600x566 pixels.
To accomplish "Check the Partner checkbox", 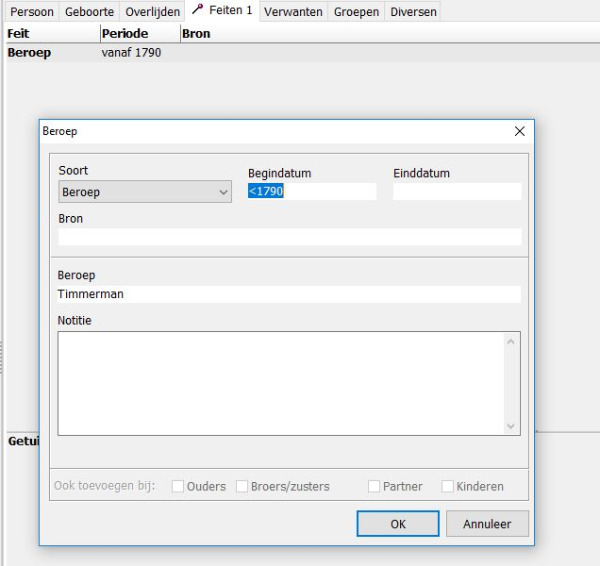I will coord(374,487).
